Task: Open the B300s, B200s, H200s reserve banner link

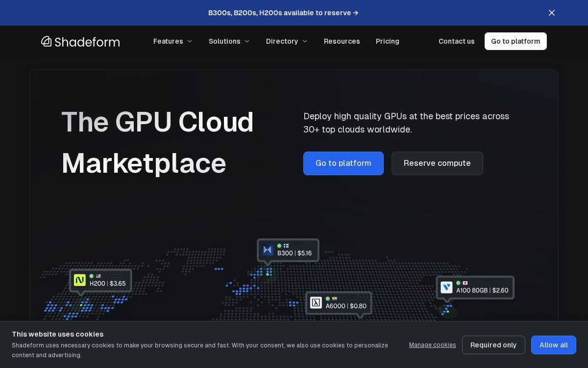Action: click(x=283, y=13)
